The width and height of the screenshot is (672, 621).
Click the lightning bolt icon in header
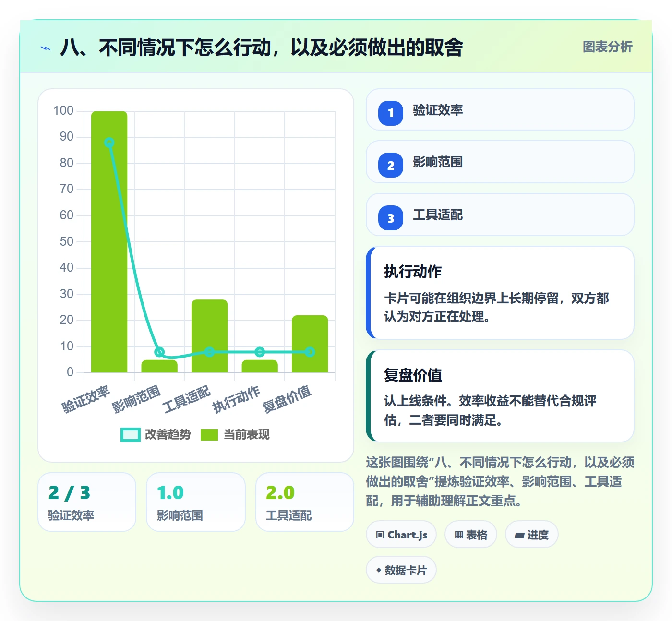[46, 48]
